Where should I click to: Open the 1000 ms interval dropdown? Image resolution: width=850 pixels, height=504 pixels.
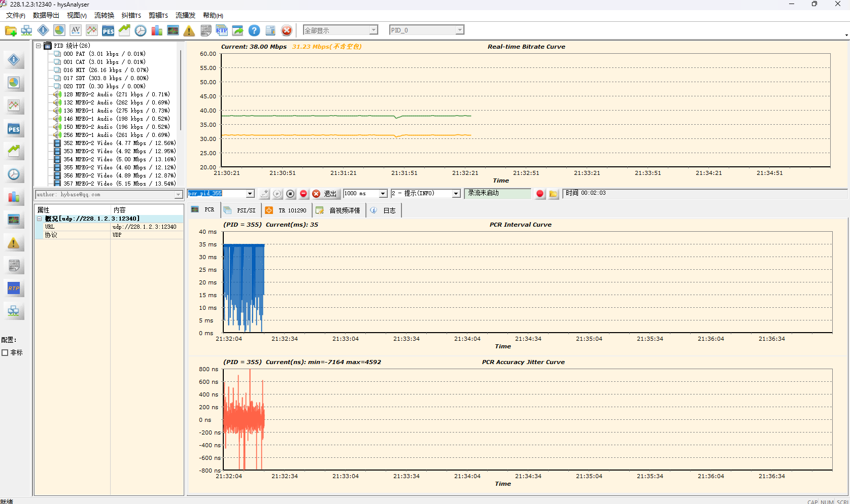tap(383, 194)
